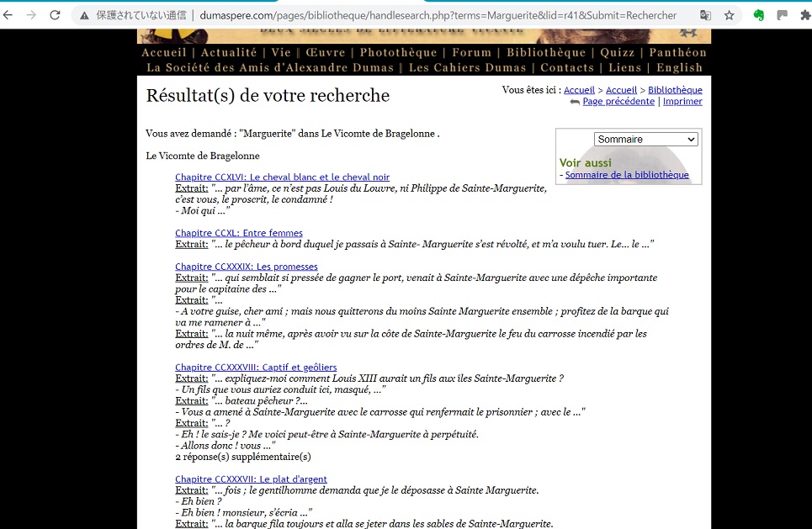Click Page précédente link
Image resolution: width=812 pixels, height=529 pixels.
coord(618,102)
